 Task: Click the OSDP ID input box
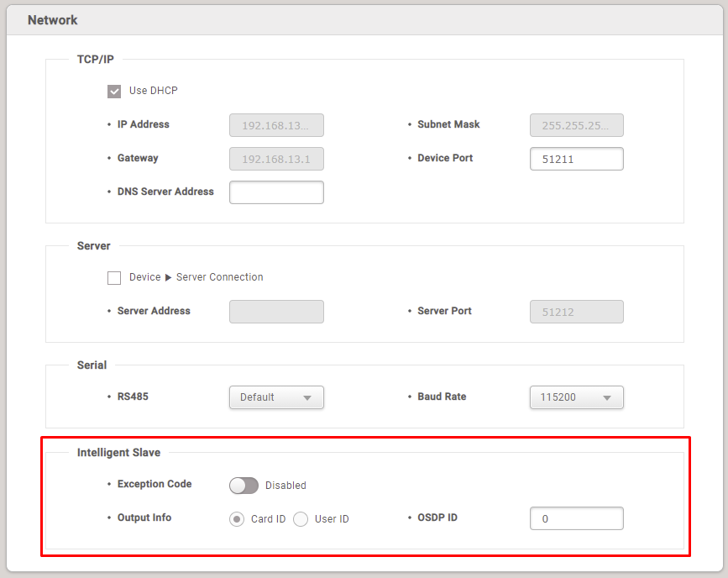pos(576,519)
